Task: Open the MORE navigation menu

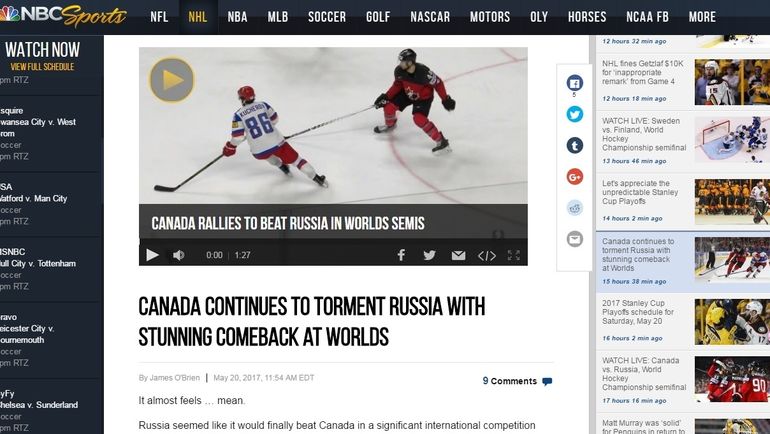Action: [x=702, y=17]
